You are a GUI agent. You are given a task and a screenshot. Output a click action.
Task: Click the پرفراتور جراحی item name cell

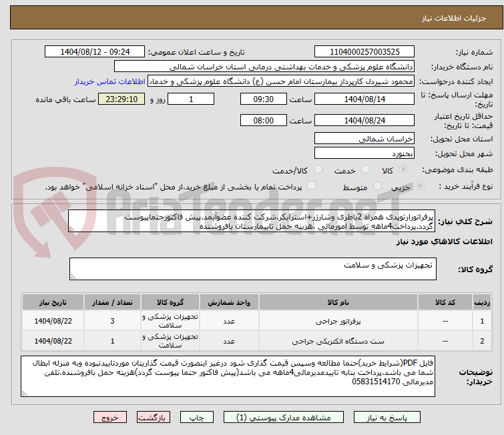[338, 321]
